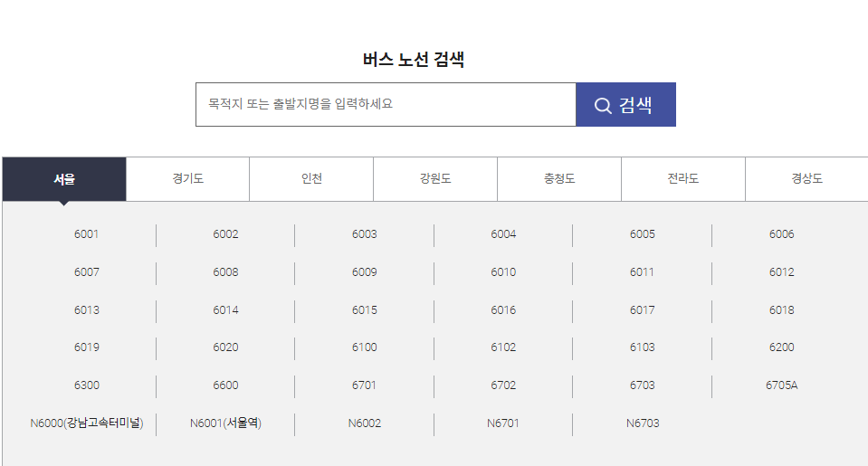Choose bus route 6103
The width and height of the screenshot is (868, 466).
click(x=642, y=347)
